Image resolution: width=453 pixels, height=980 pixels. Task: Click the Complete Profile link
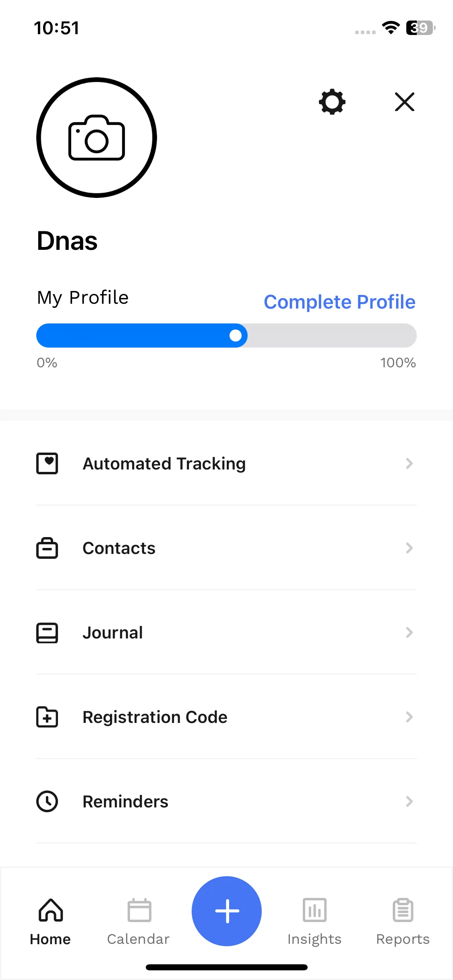339,302
